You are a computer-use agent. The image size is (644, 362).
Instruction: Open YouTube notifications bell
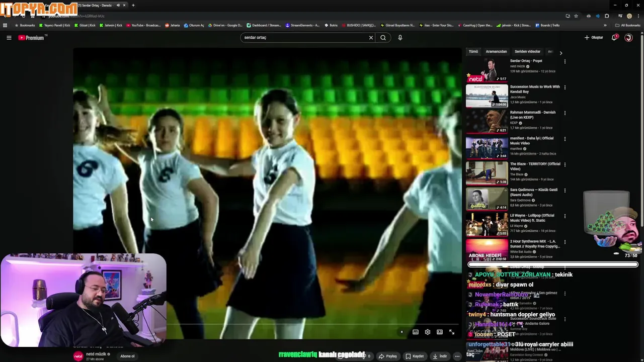[x=614, y=38]
